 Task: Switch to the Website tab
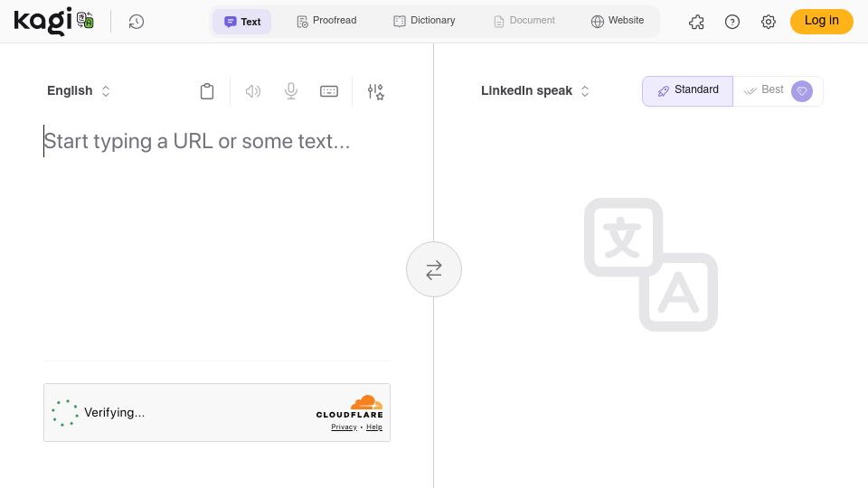point(618,21)
